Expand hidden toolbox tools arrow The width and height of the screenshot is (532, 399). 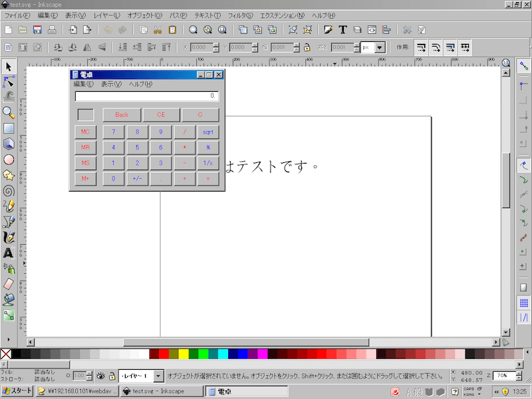(x=9, y=339)
